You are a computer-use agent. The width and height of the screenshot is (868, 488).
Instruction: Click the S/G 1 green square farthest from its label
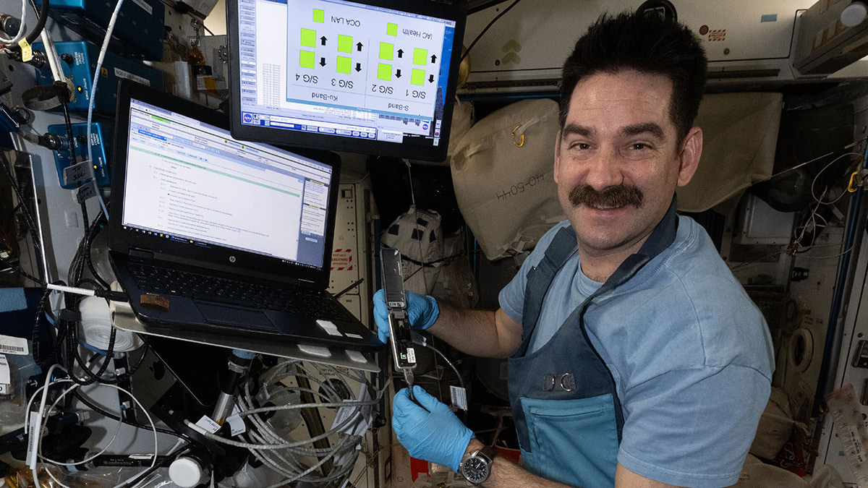[x=420, y=56]
